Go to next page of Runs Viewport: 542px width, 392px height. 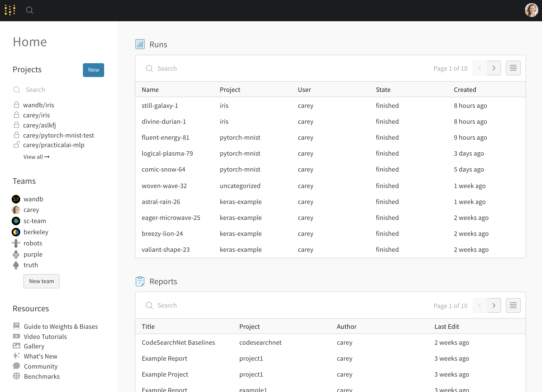494,68
